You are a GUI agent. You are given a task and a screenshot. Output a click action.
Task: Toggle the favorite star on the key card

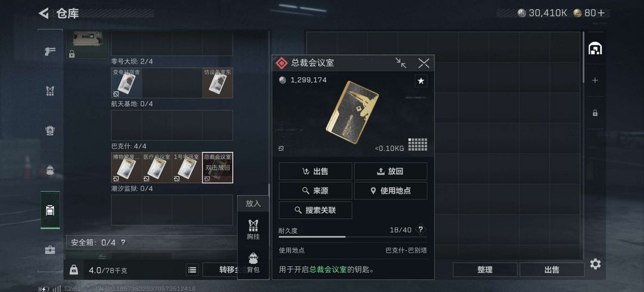coord(420,81)
